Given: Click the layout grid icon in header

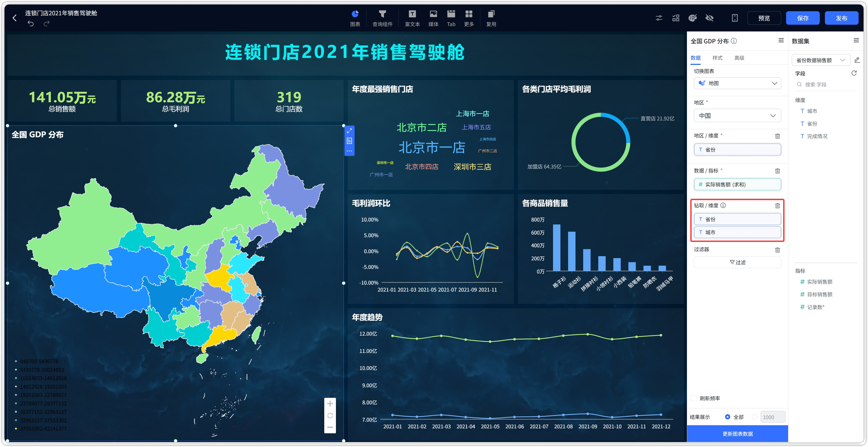Looking at the screenshot, I should (676, 18).
